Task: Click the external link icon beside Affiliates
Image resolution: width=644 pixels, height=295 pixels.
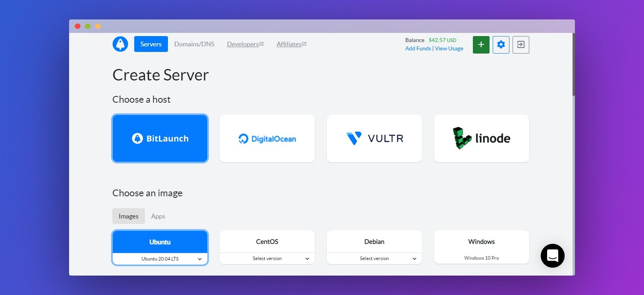Action: point(305,44)
